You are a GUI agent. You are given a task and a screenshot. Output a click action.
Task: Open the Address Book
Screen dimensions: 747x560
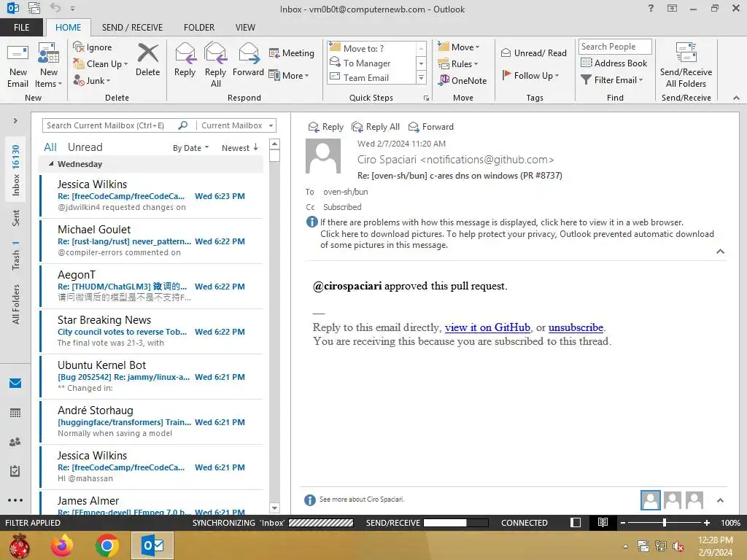click(x=614, y=63)
